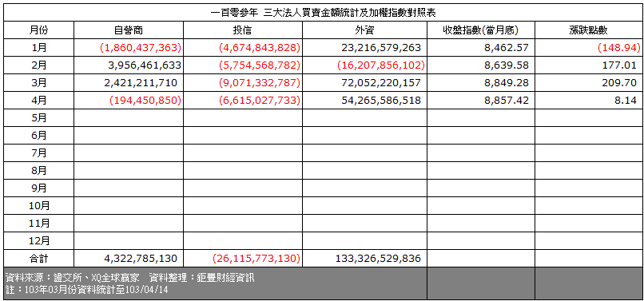Select the value 2,421,211,710
This screenshot has width=644, height=301.
coord(141,83)
